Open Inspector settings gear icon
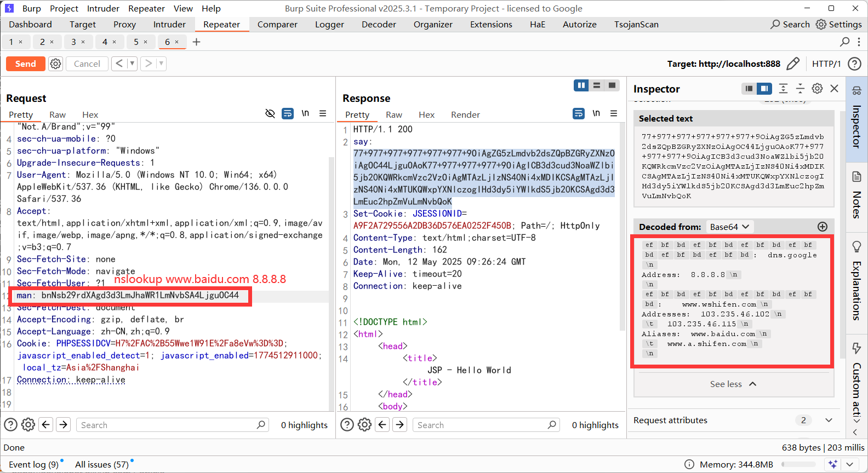Screen dimensions: 868x473 click(x=817, y=89)
